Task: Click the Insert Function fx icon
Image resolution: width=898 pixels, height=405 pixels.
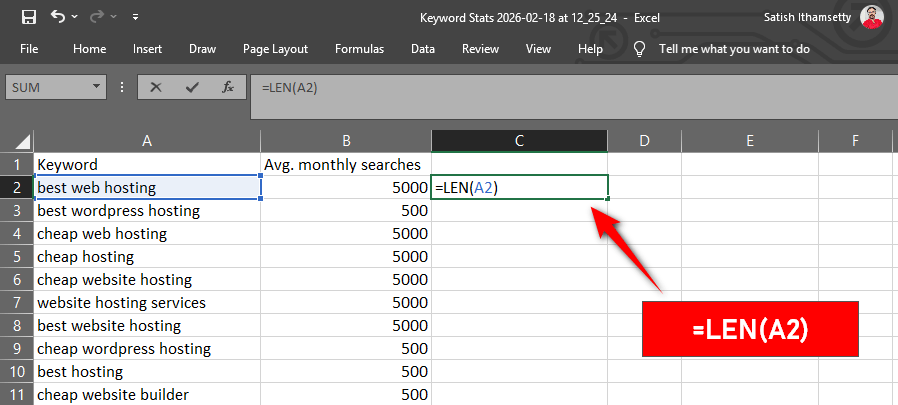Action: (228, 88)
